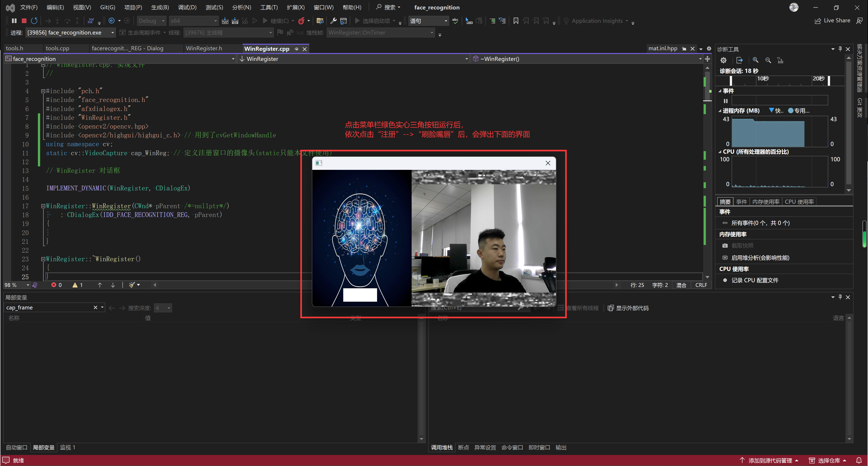Open the process face_recognition.exe dropdown

point(112,33)
